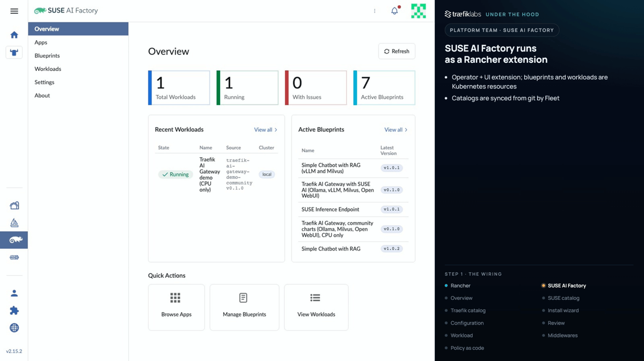Click the Manage Blueprints quick action
The height and width of the screenshot is (361, 644).
tap(244, 307)
